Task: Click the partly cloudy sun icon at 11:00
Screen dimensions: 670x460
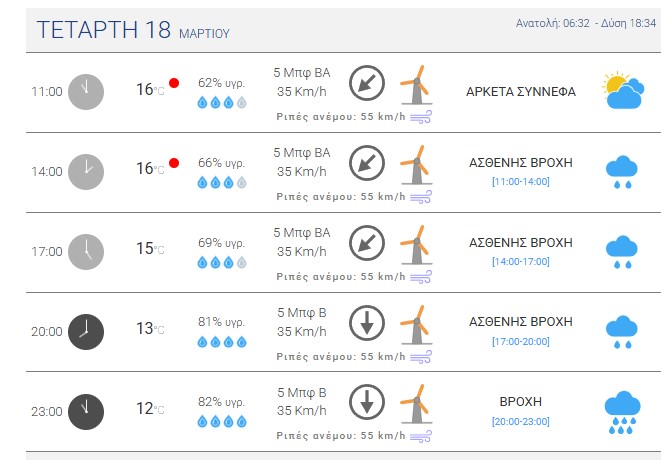Action: point(623,91)
